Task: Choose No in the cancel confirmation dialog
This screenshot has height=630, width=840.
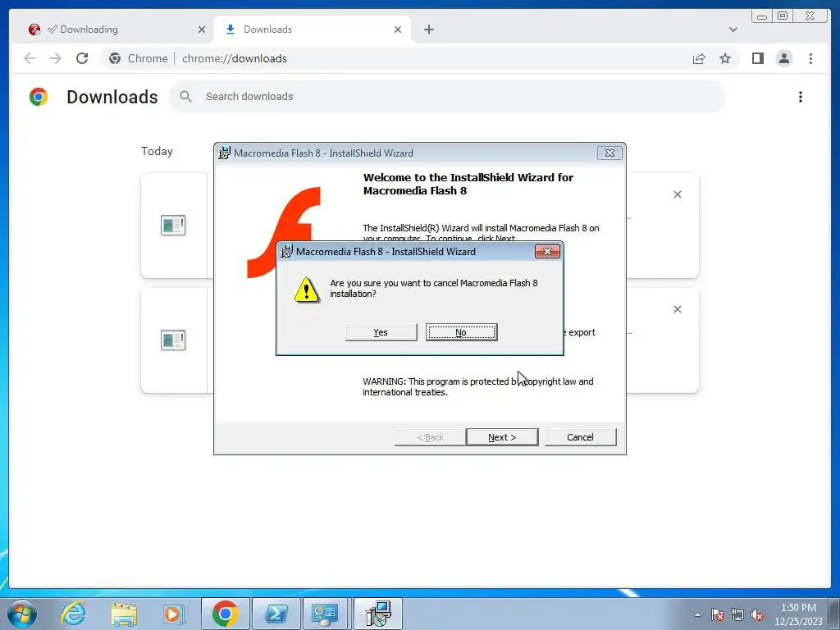Action: pos(461,332)
